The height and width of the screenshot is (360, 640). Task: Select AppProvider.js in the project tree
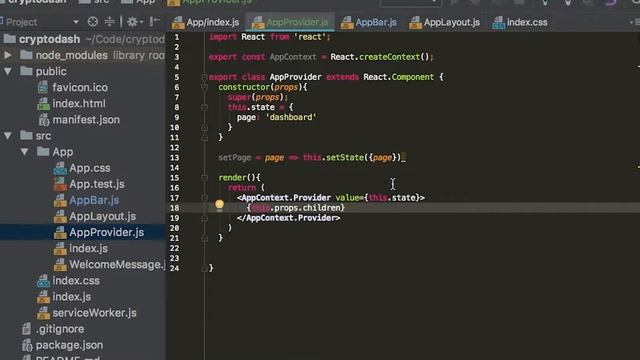point(106,232)
